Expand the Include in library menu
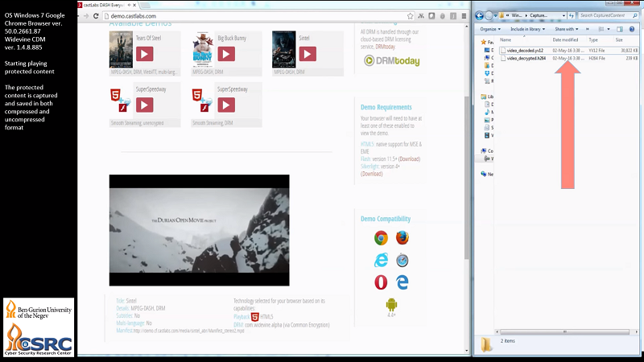 pyautogui.click(x=531, y=29)
